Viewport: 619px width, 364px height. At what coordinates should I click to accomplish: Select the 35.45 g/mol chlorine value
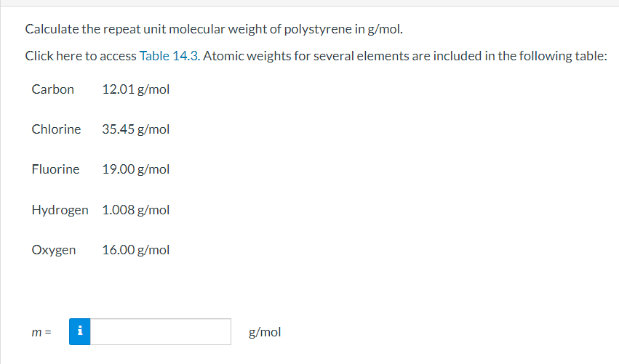pyautogui.click(x=136, y=129)
